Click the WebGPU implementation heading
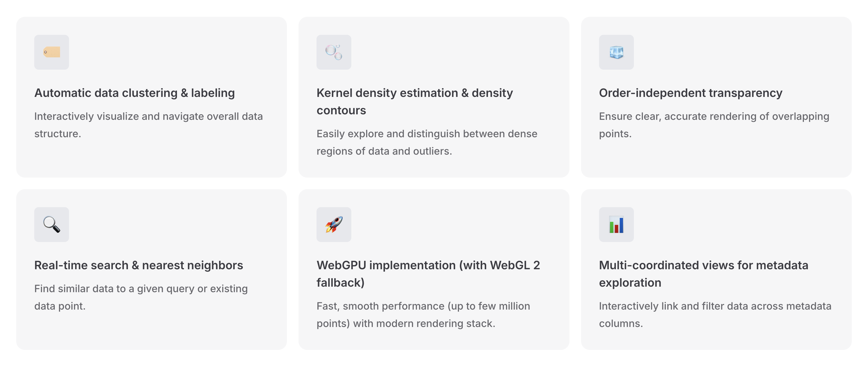This screenshot has height=365, width=868. (428, 274)
